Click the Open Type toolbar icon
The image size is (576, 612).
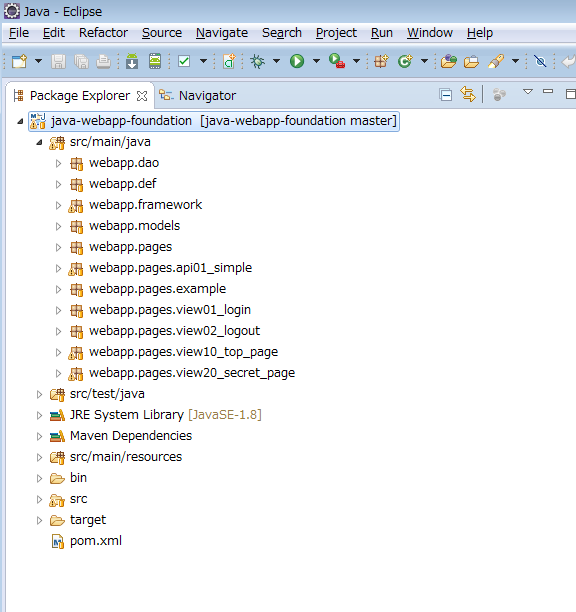[x=448, y=61]
